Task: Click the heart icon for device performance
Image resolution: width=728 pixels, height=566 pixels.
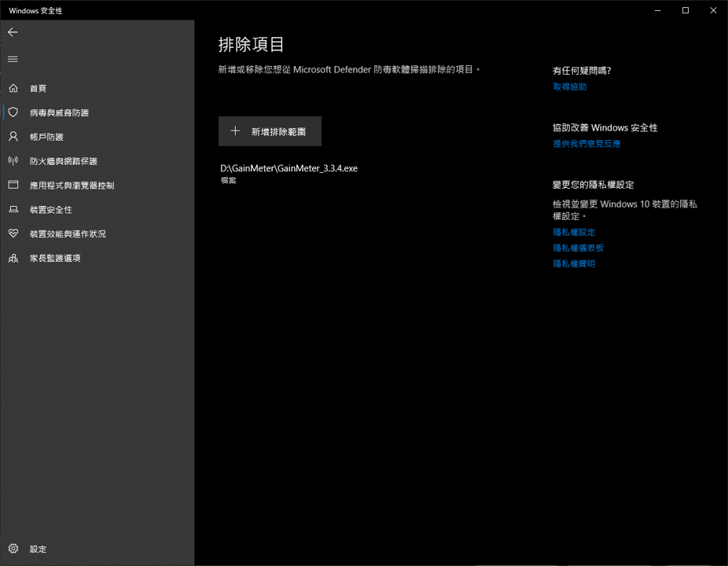Action: coord(13,233)
